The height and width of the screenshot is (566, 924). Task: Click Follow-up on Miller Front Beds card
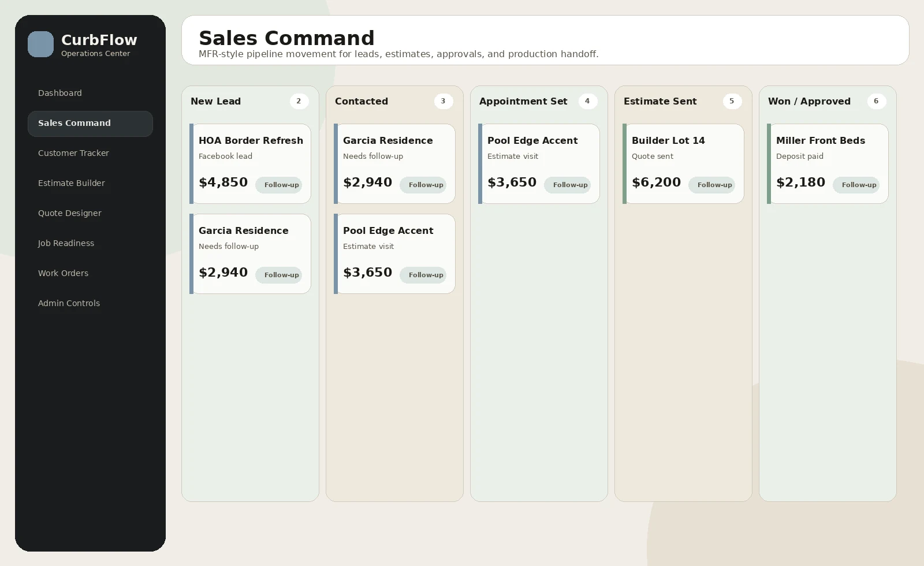(x=856, y=185)
